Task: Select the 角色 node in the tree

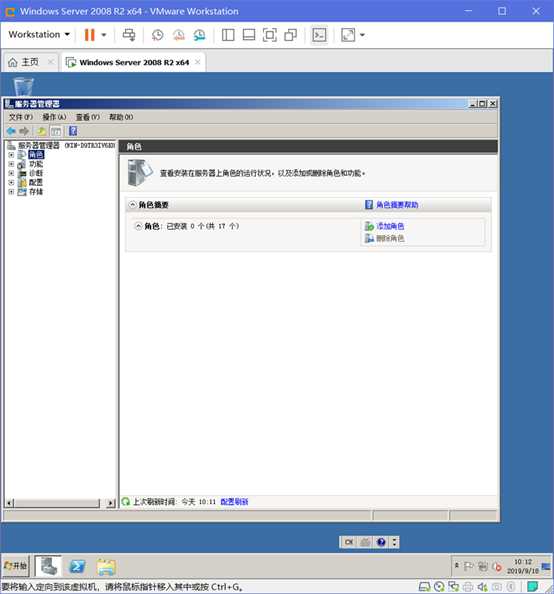Action: (x=36, y=155)
